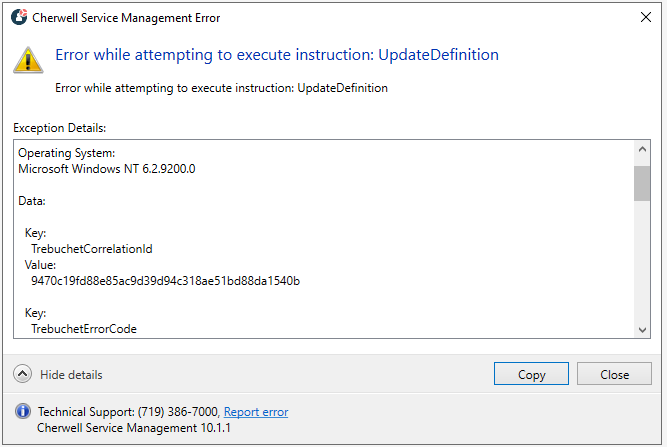The image size is (667, 447).
Task: Click the Hide details label
Action: [71, 375]
